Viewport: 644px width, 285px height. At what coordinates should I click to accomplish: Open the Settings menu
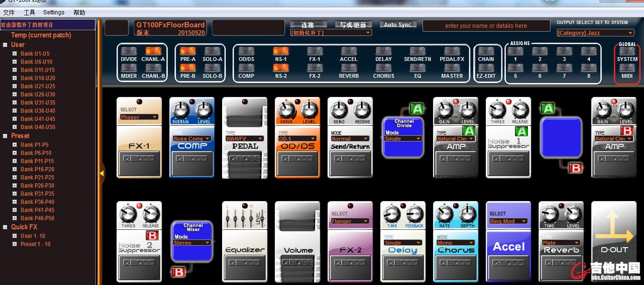54,12
